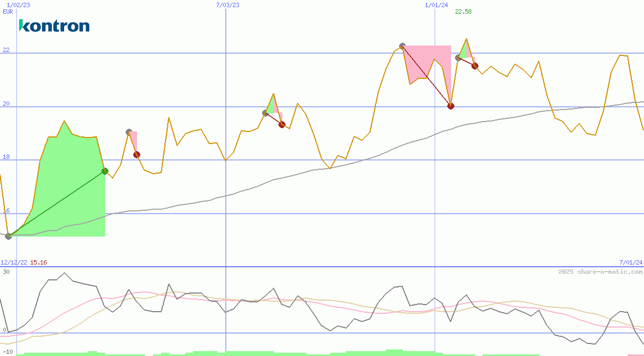Select the 1/01/24 date label
The width and height of the screenshot is (644, 356).
point(436,4)
